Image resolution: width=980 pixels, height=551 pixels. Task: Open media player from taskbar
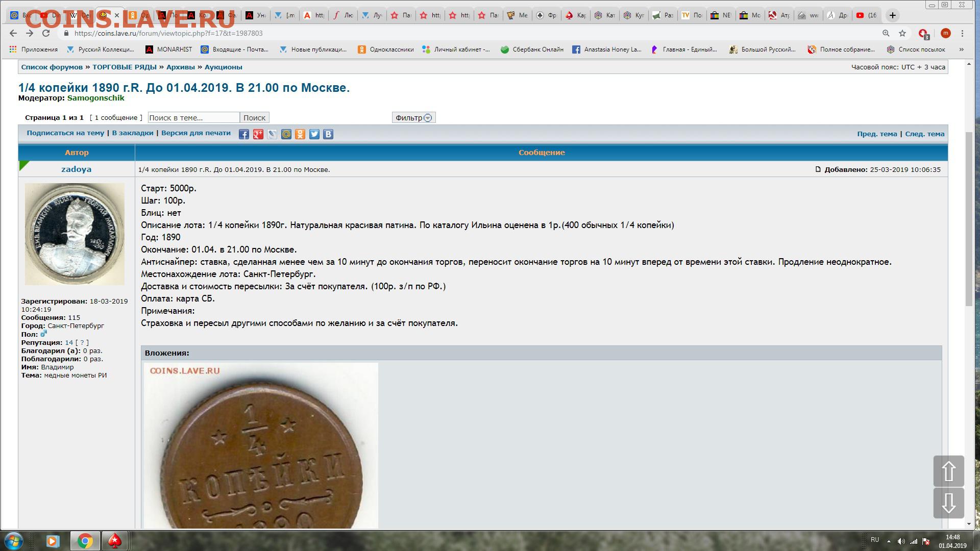(53, 541)
